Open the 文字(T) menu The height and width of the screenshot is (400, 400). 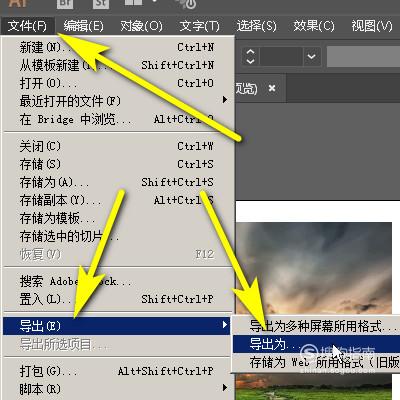[x=199, y=26]
